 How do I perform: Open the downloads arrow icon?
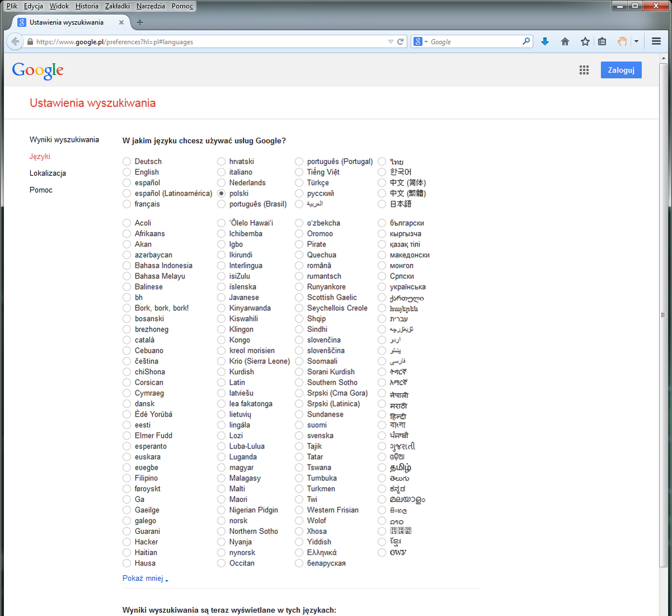tap(545, 41)
